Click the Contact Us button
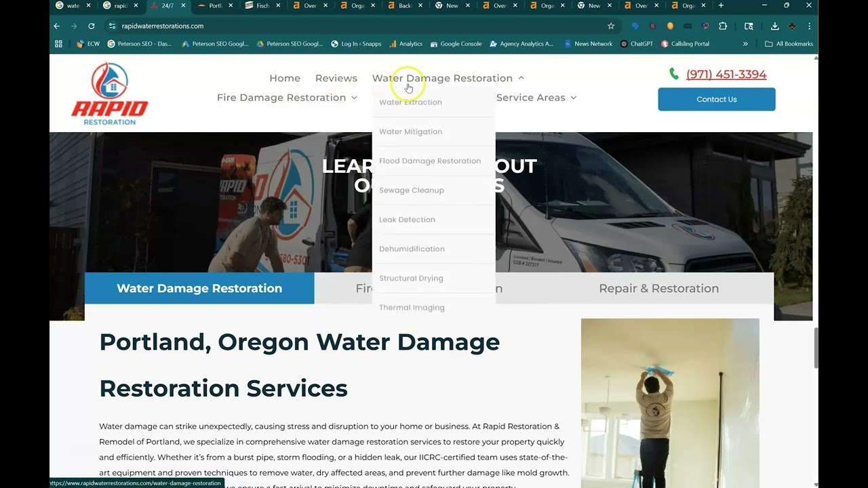The height and width of the screenshot is (488, 868). click(x=717, y=99)
